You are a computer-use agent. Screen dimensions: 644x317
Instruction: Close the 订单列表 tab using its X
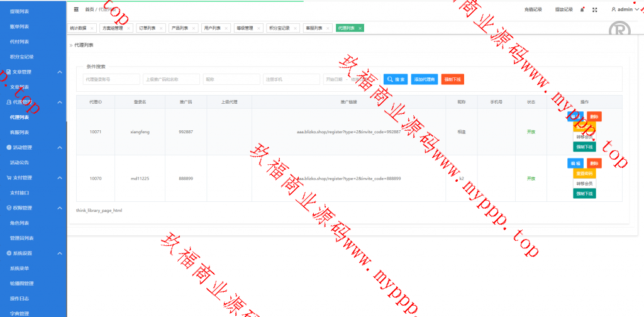click(x=161, y=28)
